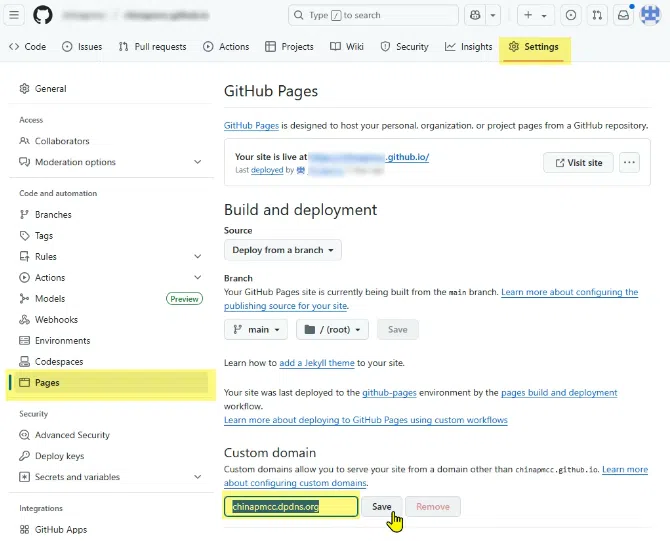Image resolution: width=670 pixels, height=541 pixels.
Task: Expand the sidebar Actions section chevron
Action: pyautogui.click(x=197, y=277)
